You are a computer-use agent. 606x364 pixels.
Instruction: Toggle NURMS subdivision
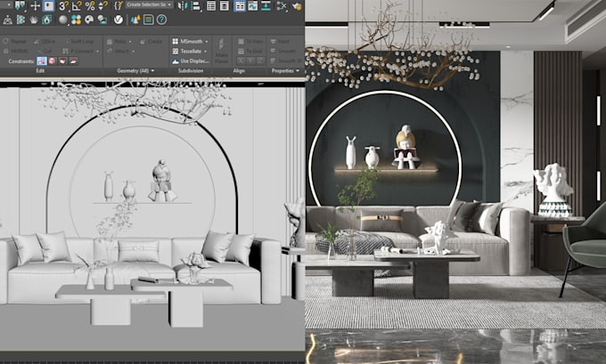coord(16,51)
